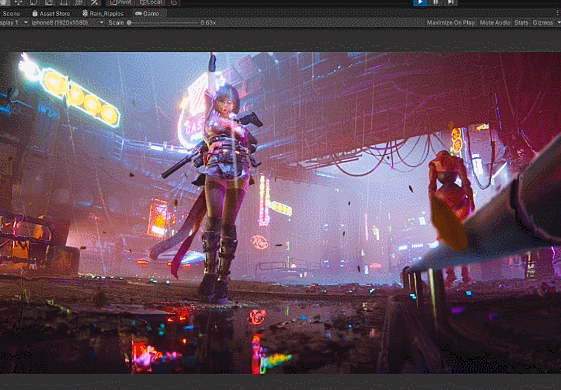
Task: Open the iphone8 (1920x1080) resolution dropdown
Action: pos(68,23)
